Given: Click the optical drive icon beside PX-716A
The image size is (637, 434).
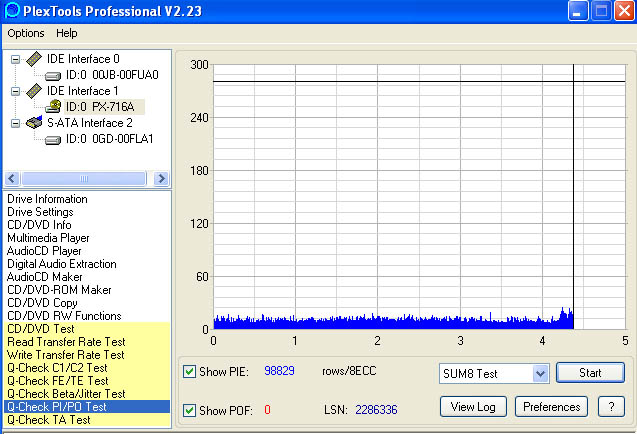Looking at the screenshot, I should (53, 106).
